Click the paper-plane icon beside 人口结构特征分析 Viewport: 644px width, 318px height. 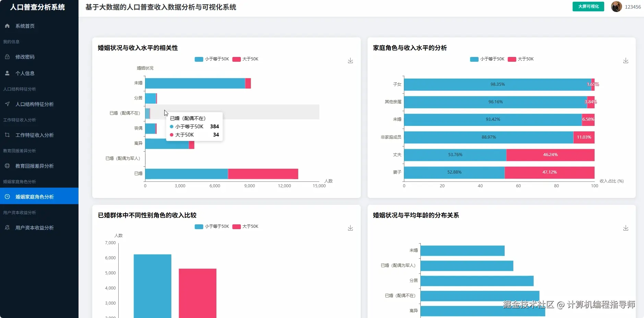[7, 104]
